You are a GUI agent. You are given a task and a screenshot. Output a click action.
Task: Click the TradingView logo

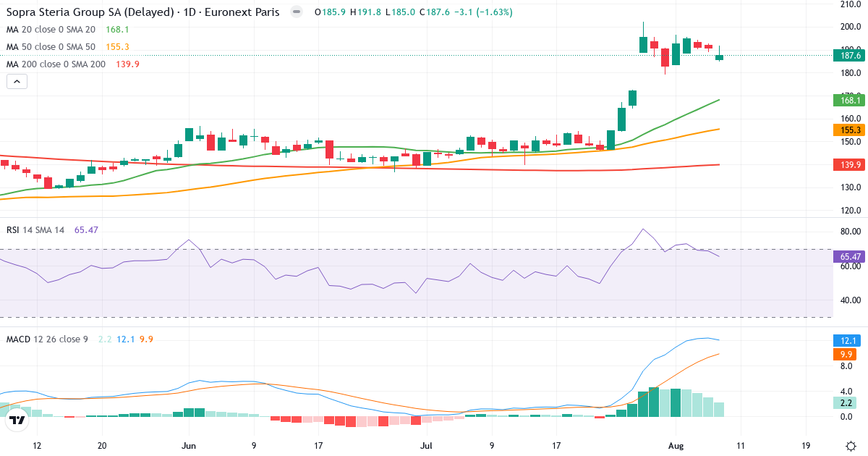tap(17, 419)
